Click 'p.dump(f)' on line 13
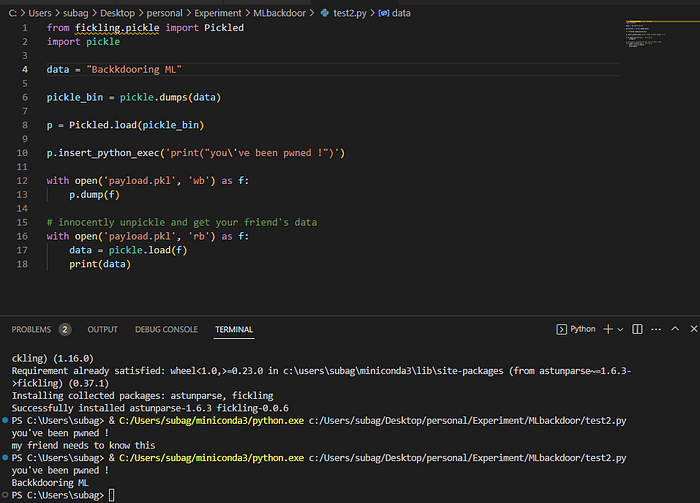This screenshot has width=700, height=503. 94,195
